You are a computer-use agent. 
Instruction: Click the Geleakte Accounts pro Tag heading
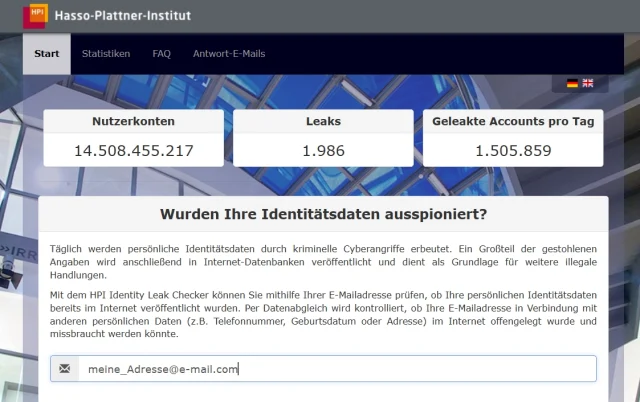click(513, 121)
